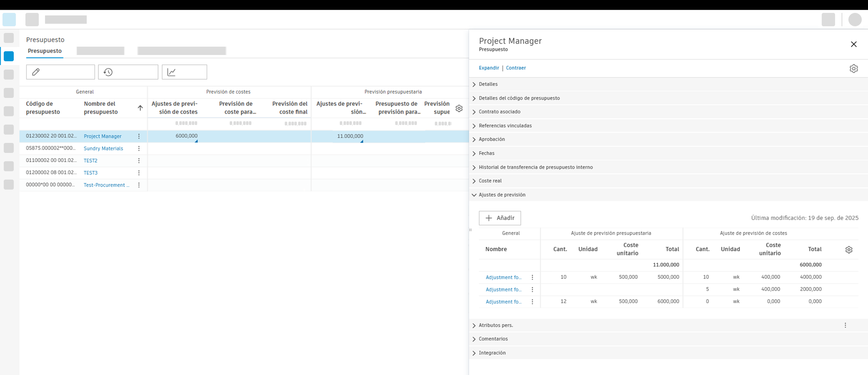Close the Project Manager side panel

tap(853, 44)
